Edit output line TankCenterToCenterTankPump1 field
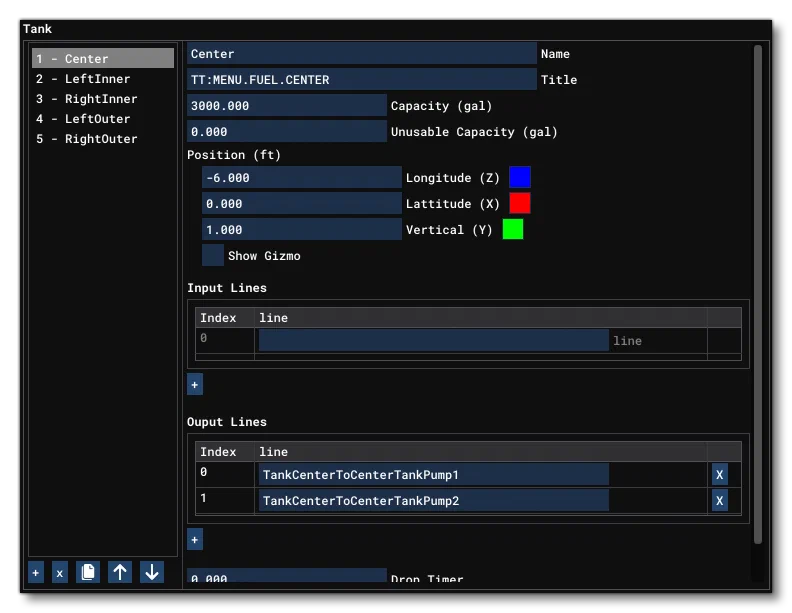This screenshot has width=792, height=613. point(433,475)
